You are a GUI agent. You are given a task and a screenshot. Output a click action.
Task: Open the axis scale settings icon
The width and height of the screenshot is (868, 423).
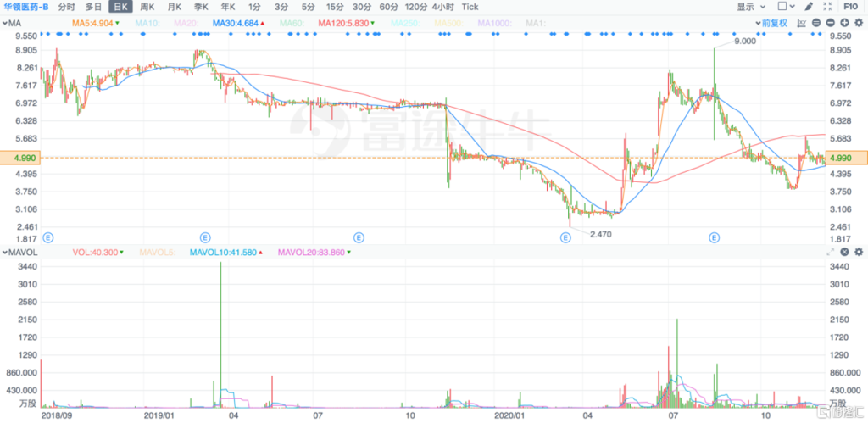pos(802,23)
